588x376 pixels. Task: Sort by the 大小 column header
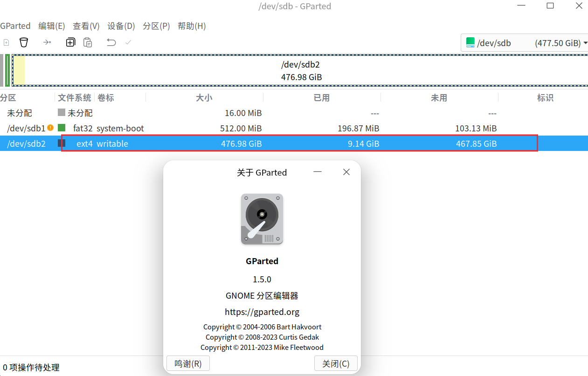(204, 98)
